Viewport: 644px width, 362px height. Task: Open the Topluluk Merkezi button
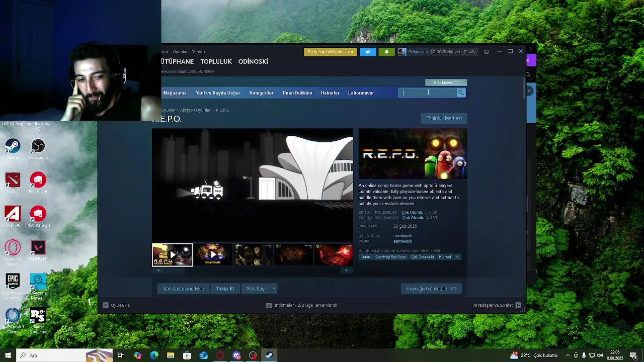pos(444,118)
